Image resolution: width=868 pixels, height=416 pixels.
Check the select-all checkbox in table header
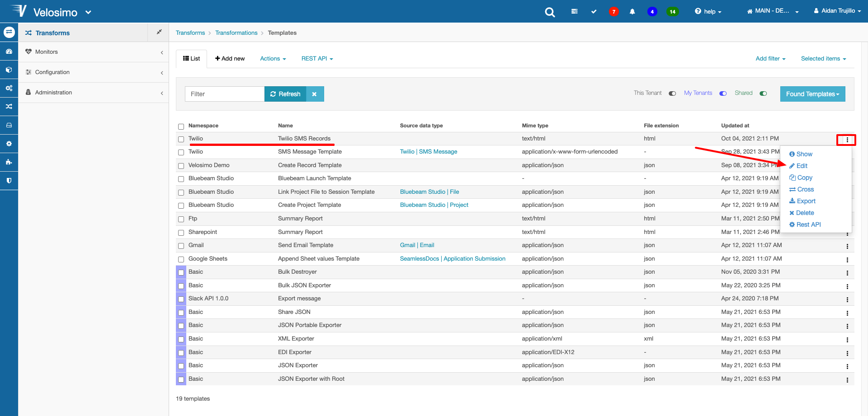point(181,126)
